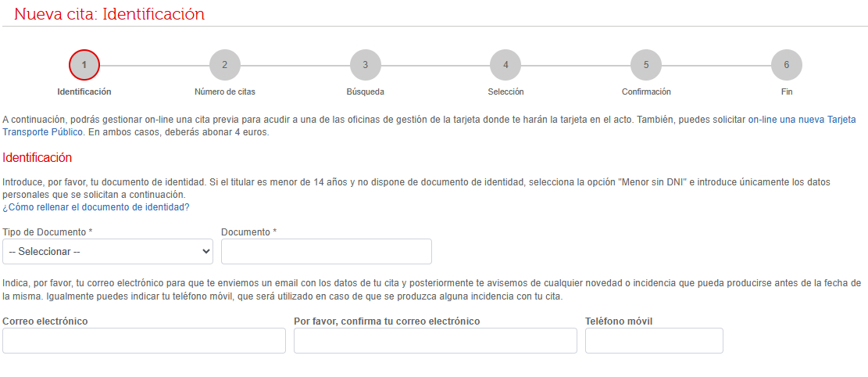868x377 pixels.
Task: Click step 1 circle in progress bar
Action: [84, 65]
